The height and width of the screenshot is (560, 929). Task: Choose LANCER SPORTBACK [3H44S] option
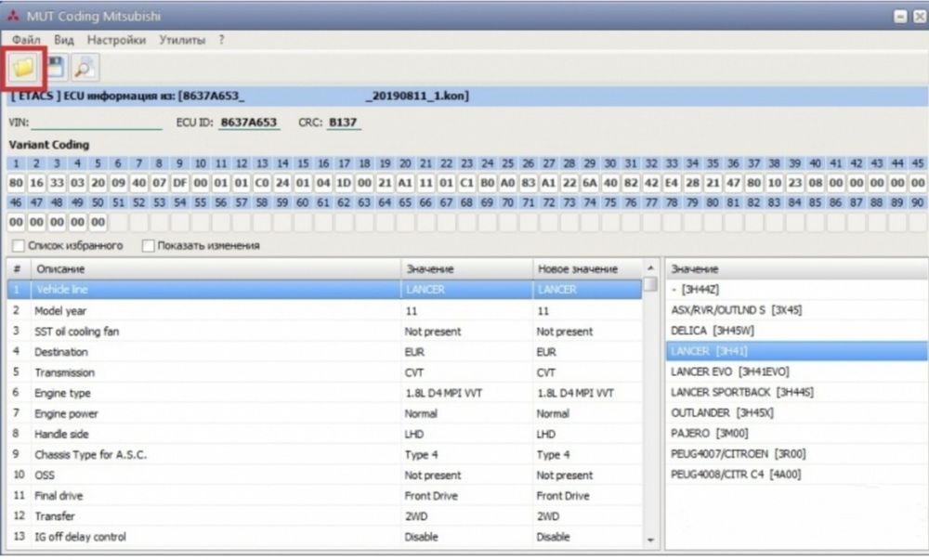[x=796, y=393]
